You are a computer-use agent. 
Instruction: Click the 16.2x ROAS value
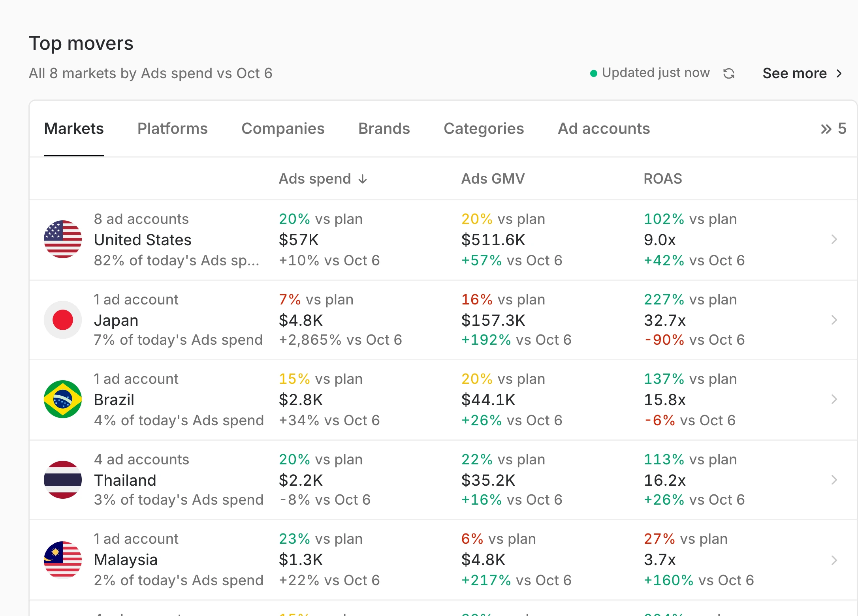(664, 480)
